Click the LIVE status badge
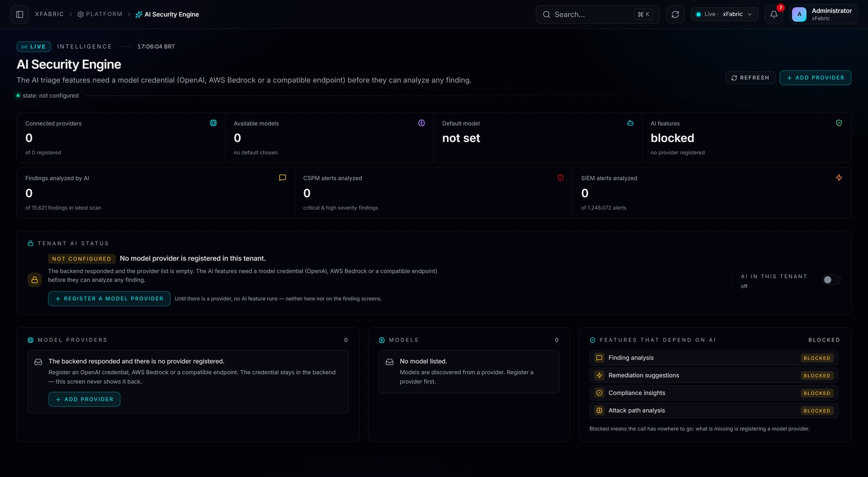Image resolution: width=868 pixels, height=477 pixels. [x=34, y=47]
